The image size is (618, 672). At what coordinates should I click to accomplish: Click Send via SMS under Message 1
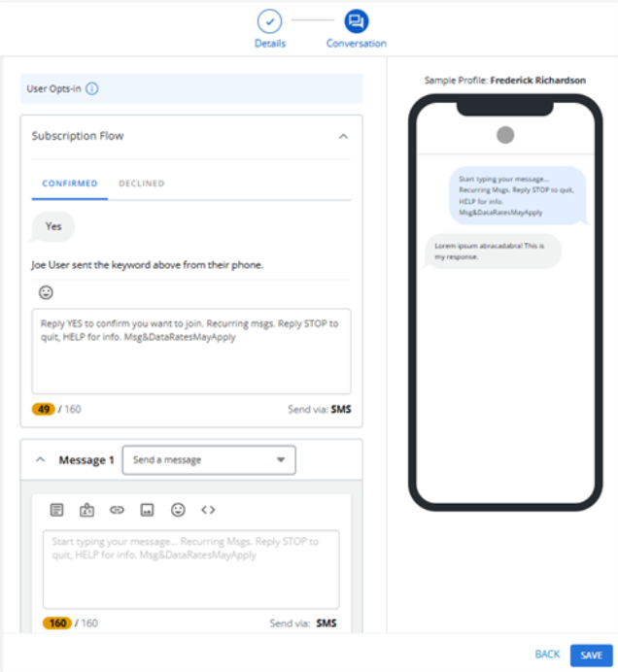tap(303, 623)
